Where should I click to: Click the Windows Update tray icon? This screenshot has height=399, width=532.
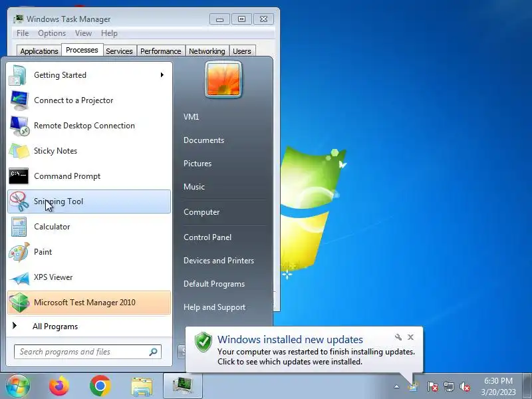coord(413,387)
